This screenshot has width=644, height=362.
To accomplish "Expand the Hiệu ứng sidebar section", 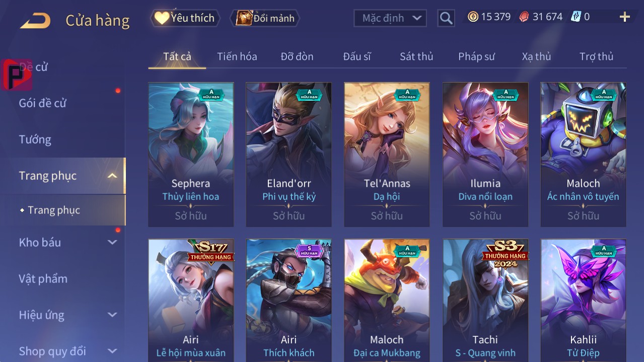I will (x=112, y=315).
